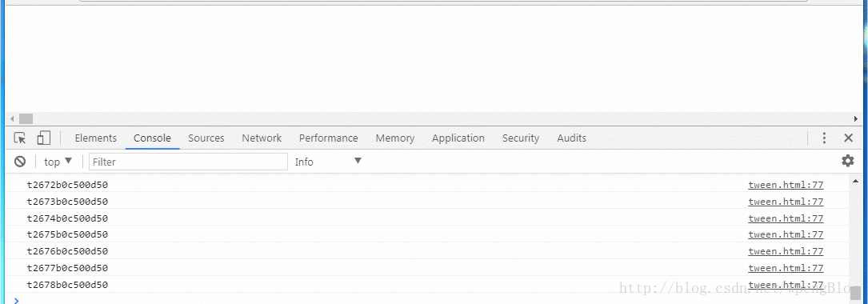Open console settings gear icon
The image size is (868, 304).
(x=847, y=161)
